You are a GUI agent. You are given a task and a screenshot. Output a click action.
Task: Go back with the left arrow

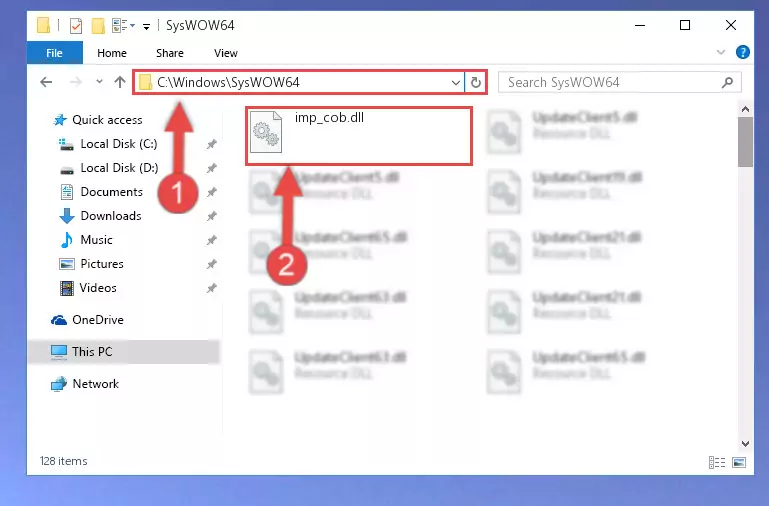(46, 82)
